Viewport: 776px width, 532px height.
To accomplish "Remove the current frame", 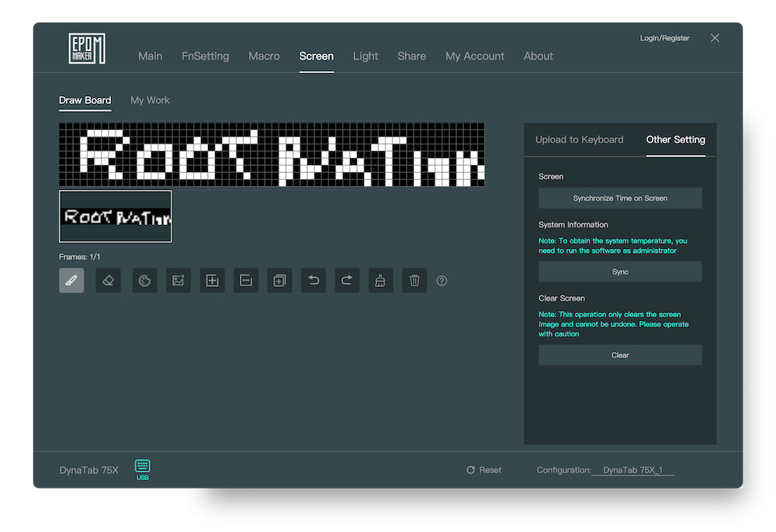I will coord(246,281).
